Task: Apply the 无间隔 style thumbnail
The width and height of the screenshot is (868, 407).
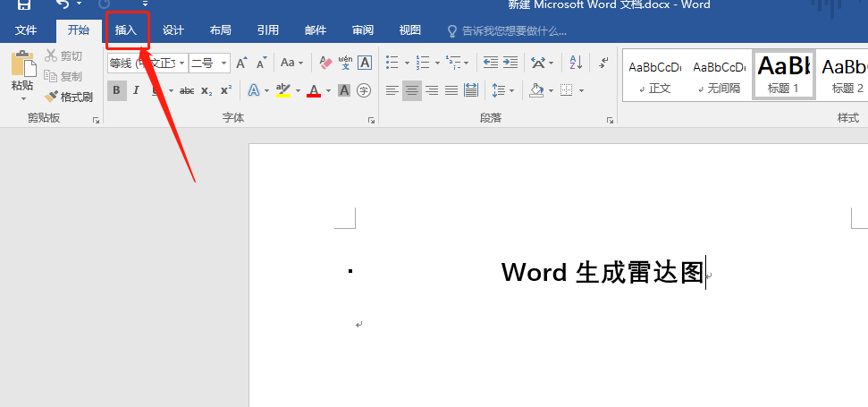Action: point(719,76)
